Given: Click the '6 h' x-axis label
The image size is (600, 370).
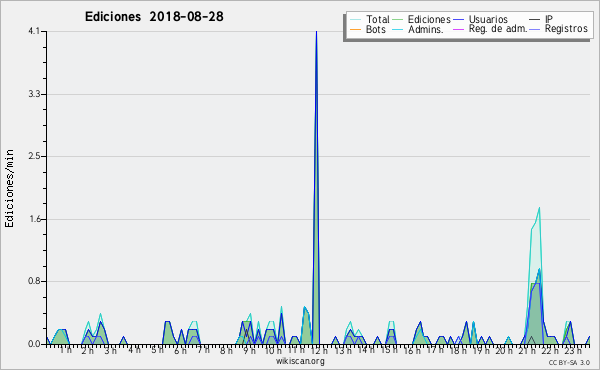Looking at the screenshot, I should click(180, 350).
